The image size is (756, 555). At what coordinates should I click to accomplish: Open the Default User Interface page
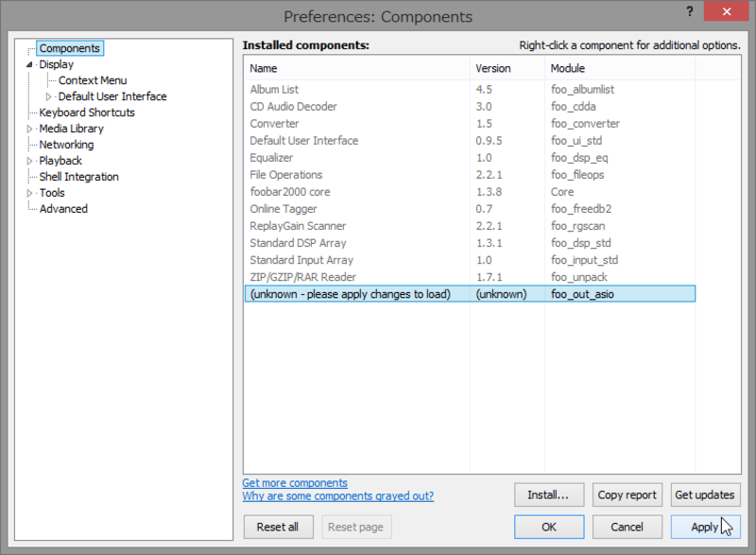coord(112,96)
